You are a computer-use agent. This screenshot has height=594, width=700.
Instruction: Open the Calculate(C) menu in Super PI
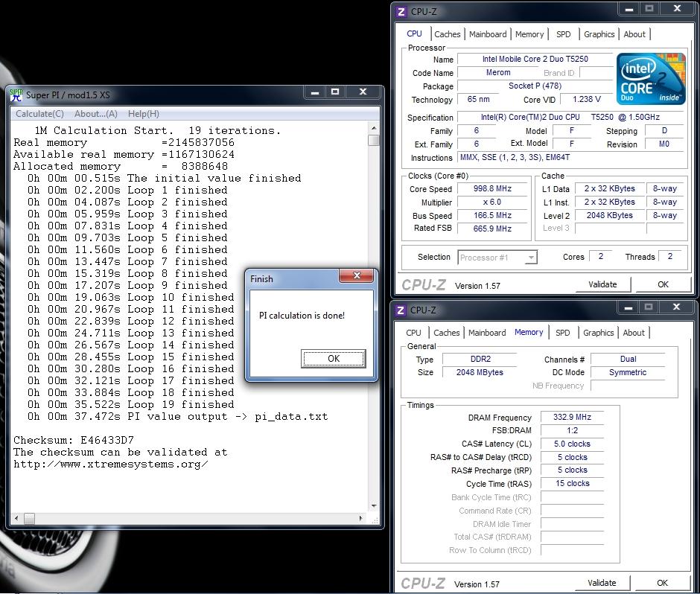click(x=39, y=114)
